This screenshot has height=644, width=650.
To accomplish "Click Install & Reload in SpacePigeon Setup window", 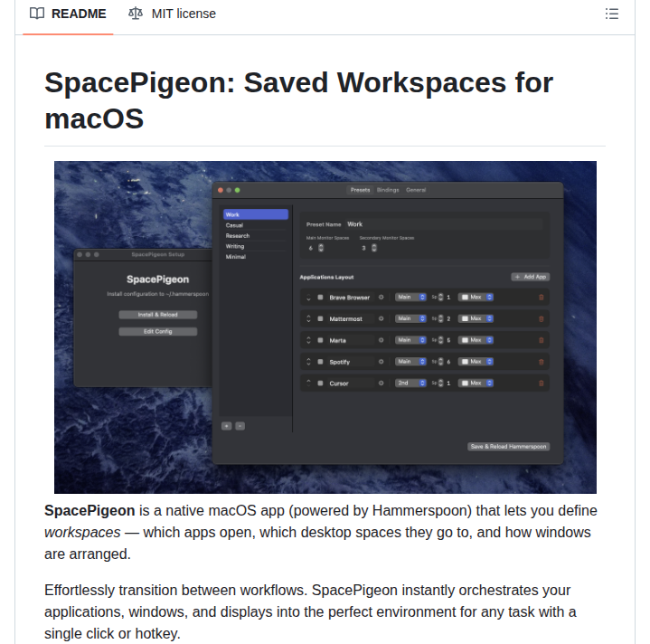I will coord(158,315).
